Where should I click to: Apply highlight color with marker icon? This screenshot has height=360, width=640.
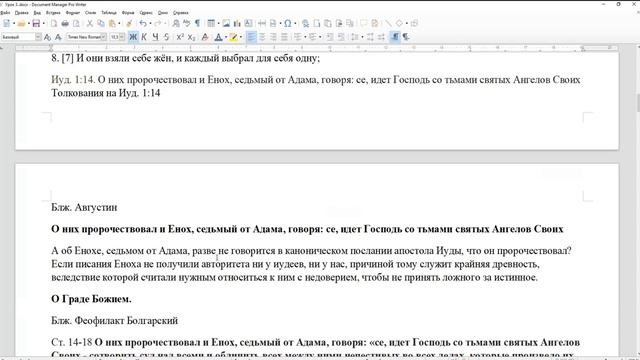tap(233, 37)
